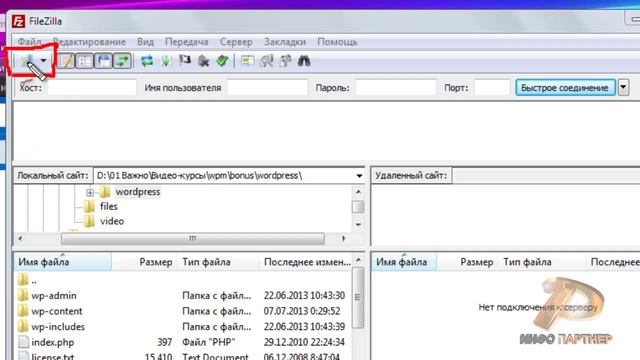The height and width of the screenshot is (360, 640).
Task: Click the Быстрое соединение button
Action: [x=565, y=88]
